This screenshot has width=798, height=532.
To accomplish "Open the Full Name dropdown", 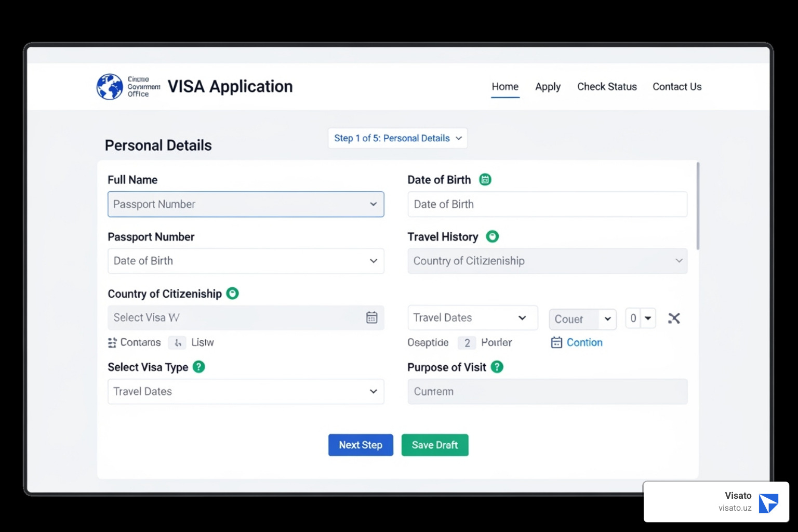I will click(246, 204).
